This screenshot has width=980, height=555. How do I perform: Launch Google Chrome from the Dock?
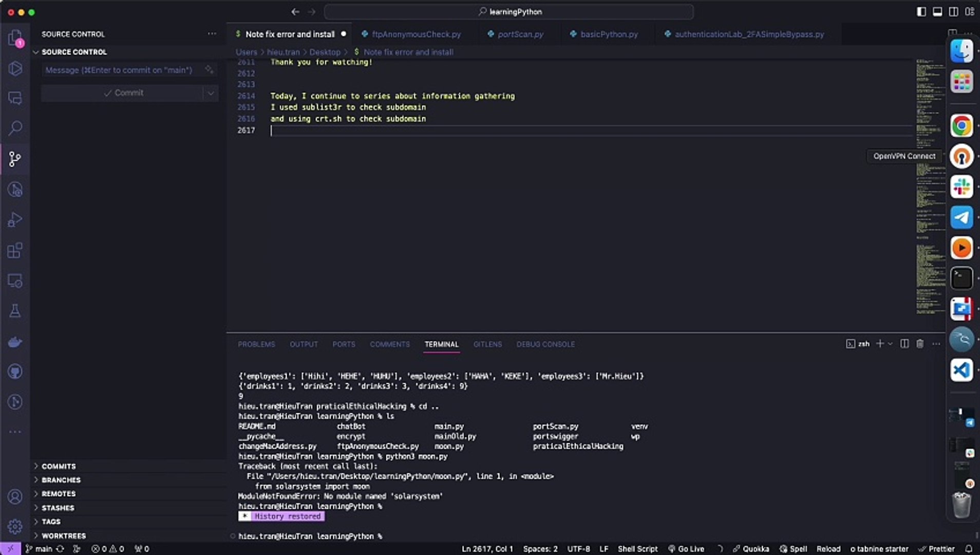(962, 125)
